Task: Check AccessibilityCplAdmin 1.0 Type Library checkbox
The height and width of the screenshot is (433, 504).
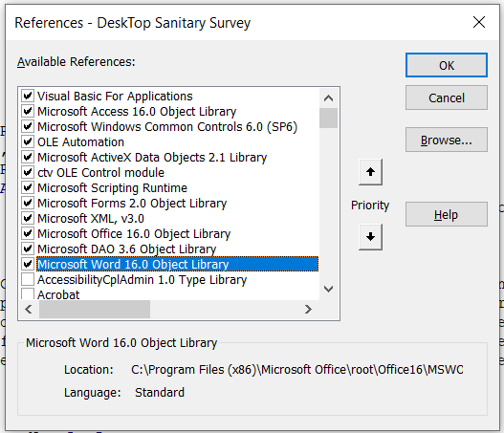Action: click(28, 279)
